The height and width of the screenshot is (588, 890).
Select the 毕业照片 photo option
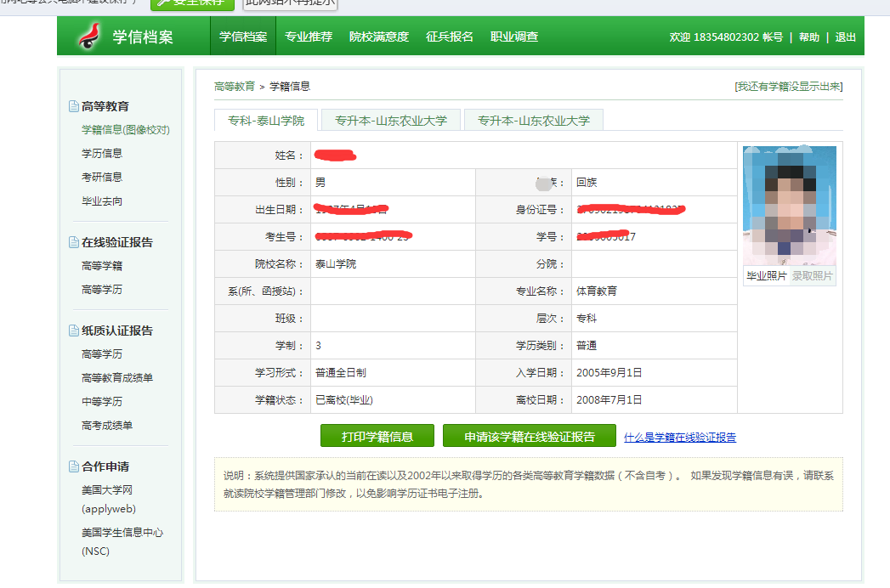click(766, 276)
